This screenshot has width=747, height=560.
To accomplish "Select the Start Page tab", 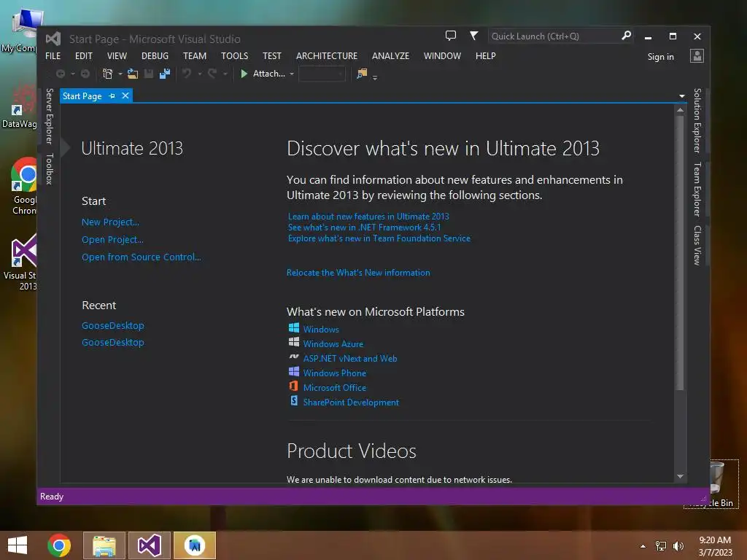I will pyautogui.click(x=82, y=96).
